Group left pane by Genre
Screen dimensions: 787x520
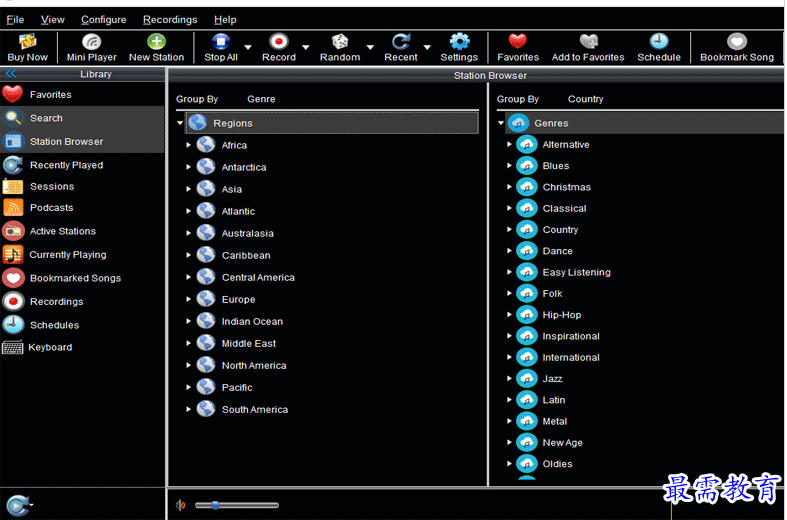tap(261, 99)
